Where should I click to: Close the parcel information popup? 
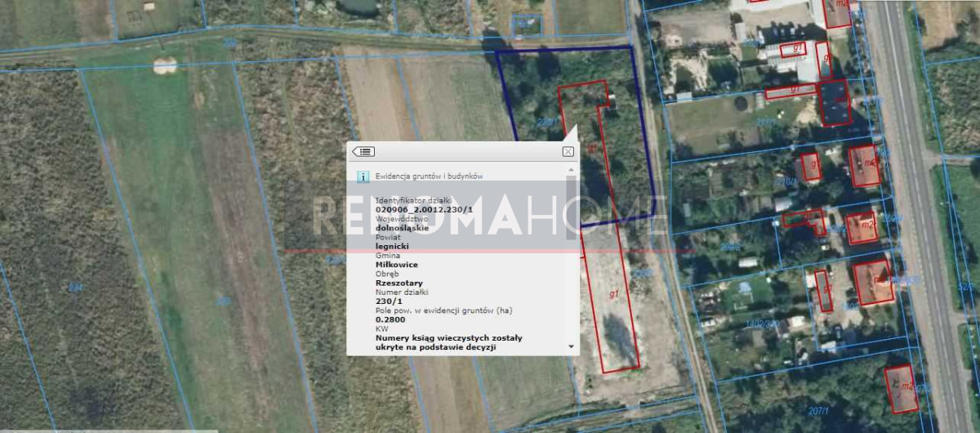coord(568,152)
